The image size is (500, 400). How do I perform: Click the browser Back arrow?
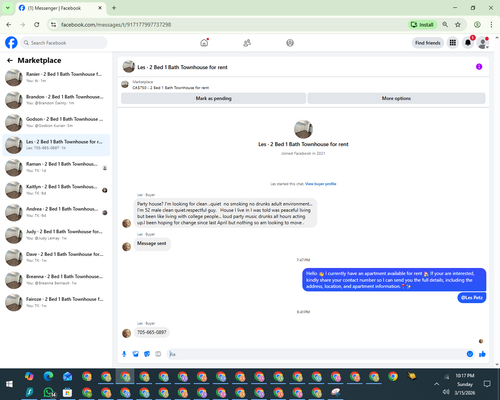9,25
